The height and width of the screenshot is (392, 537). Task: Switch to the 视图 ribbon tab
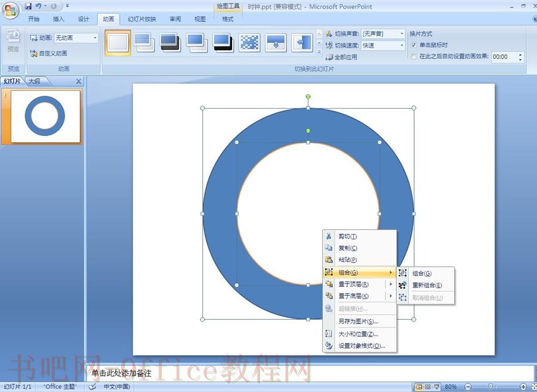pos(200,19)
